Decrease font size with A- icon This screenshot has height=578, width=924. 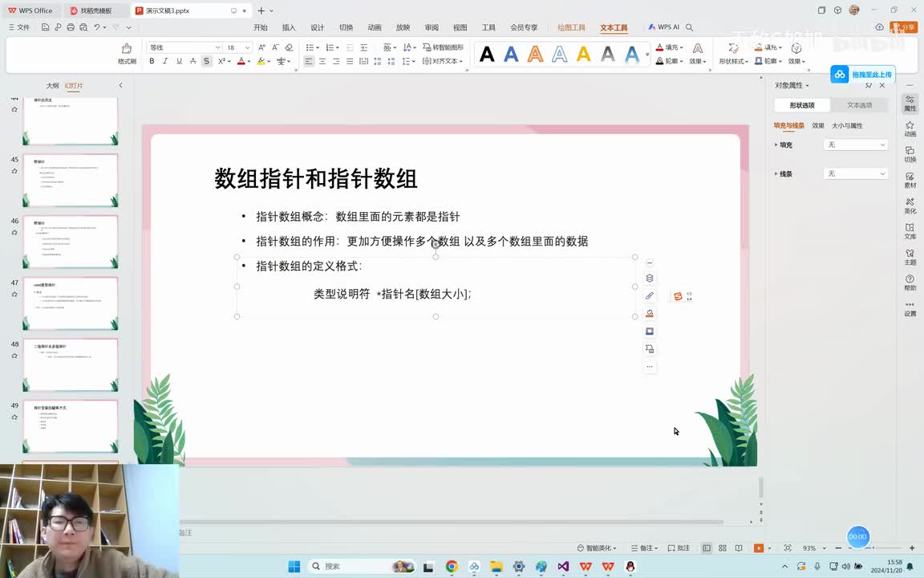tap(275, 47)
